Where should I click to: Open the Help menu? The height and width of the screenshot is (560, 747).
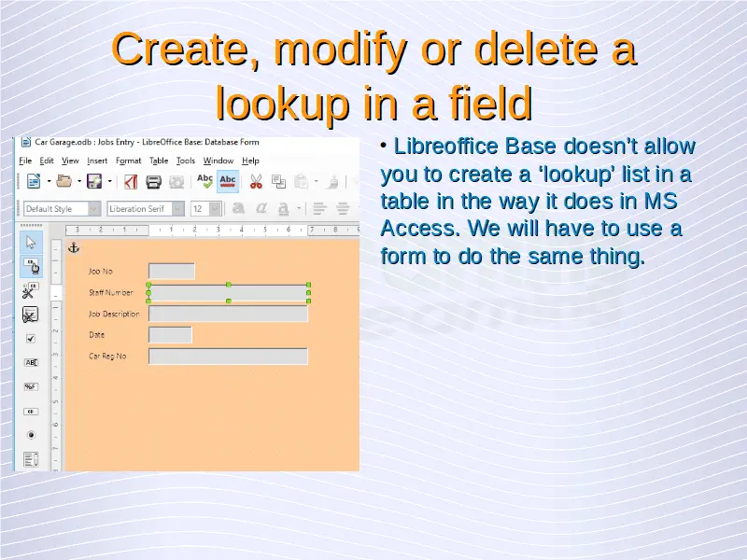click(250, 161)
